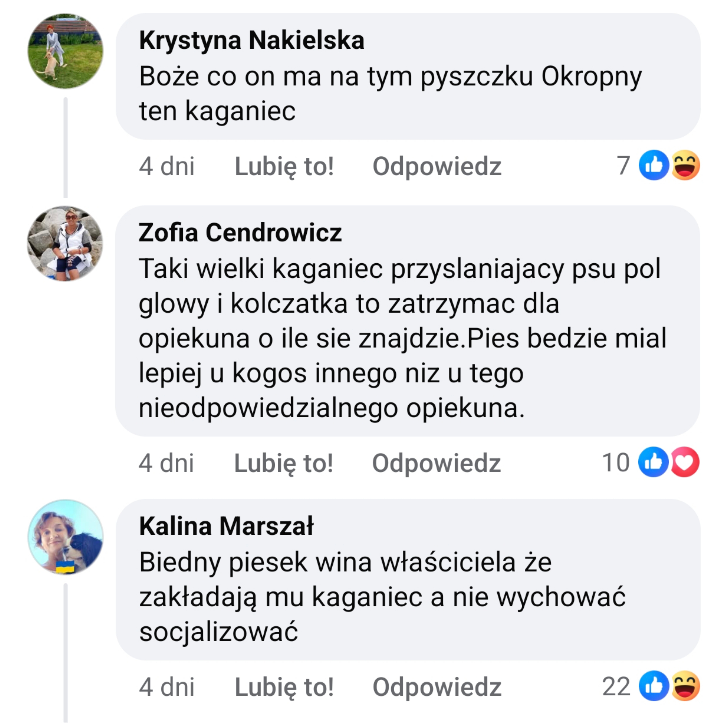Screen dimensions: 728x728
Task: Click the '4 dni' timestamp on Krystyna's comment
Action: pyautogui.click(x=167, y=166)
